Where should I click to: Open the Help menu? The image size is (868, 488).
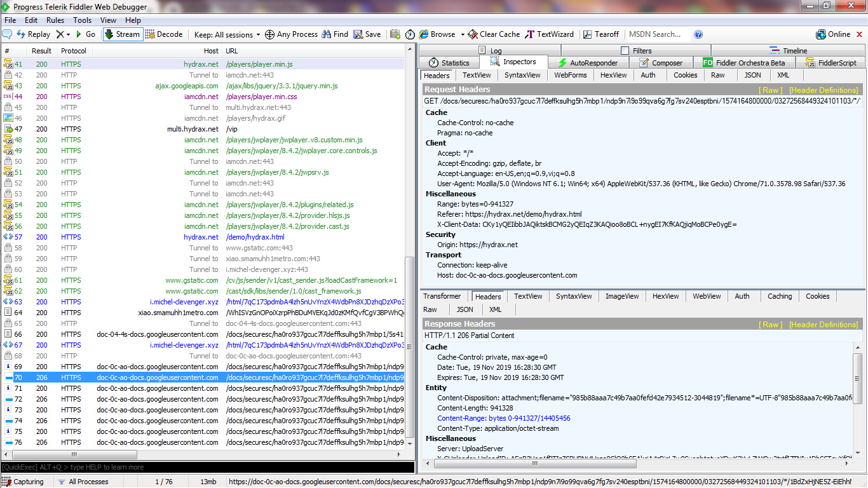pyautogui.click(x=133, y=20)
